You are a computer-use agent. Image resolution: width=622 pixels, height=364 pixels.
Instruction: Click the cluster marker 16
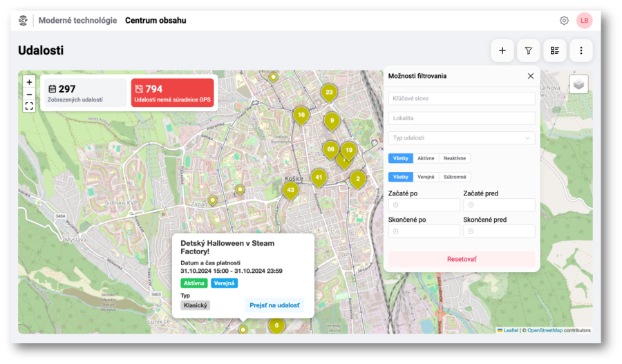301,115
